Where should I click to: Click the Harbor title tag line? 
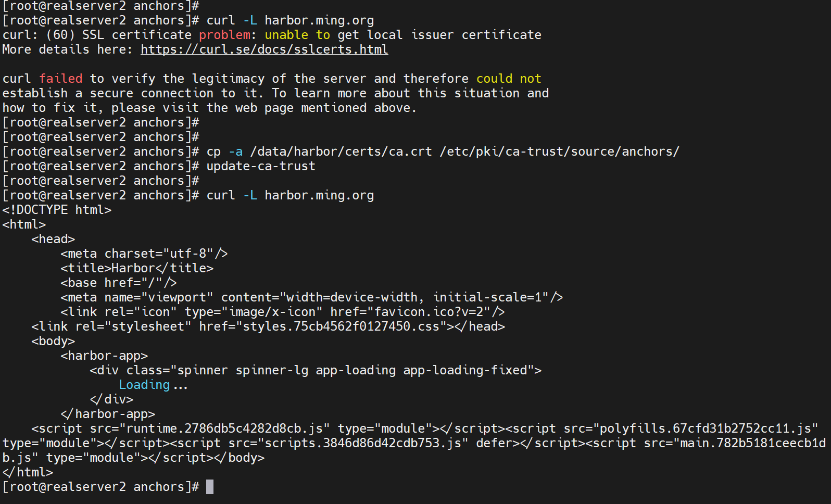[136, 268]
